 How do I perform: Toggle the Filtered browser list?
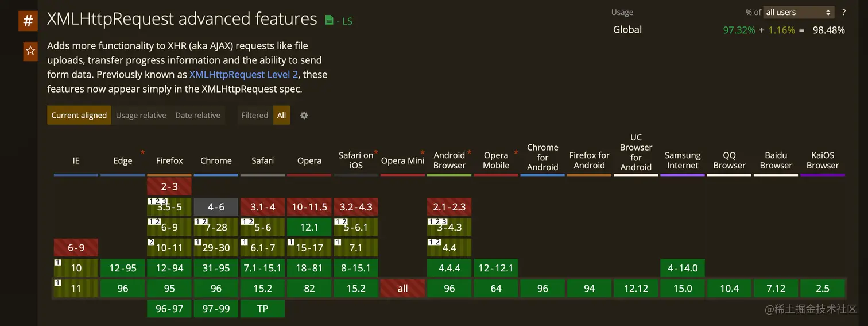(254, 116)
